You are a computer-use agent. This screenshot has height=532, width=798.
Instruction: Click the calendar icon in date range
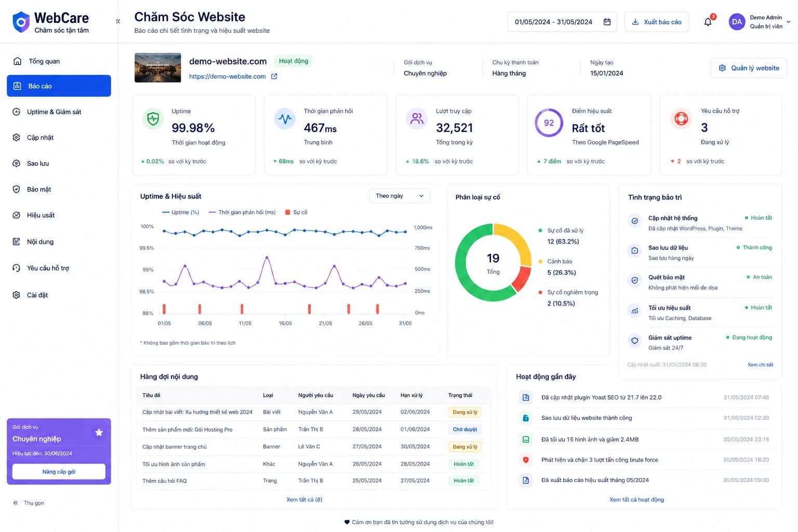click(x=607, y=22)
